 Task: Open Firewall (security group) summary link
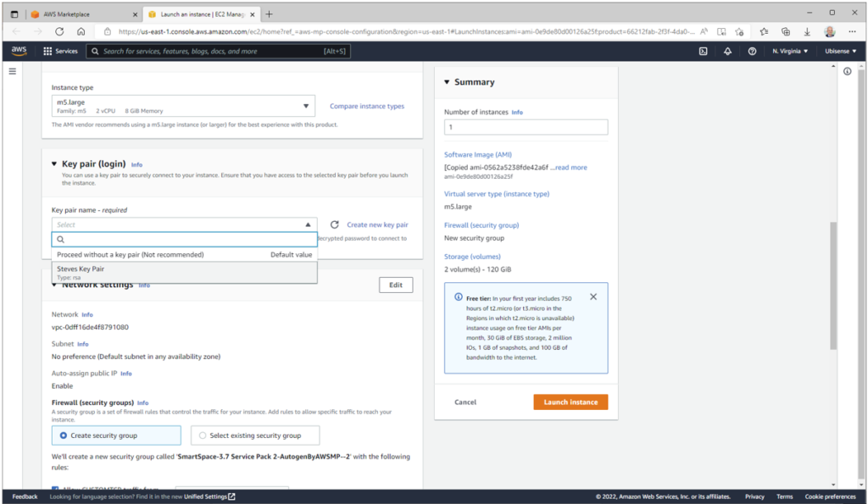(481, 225)
